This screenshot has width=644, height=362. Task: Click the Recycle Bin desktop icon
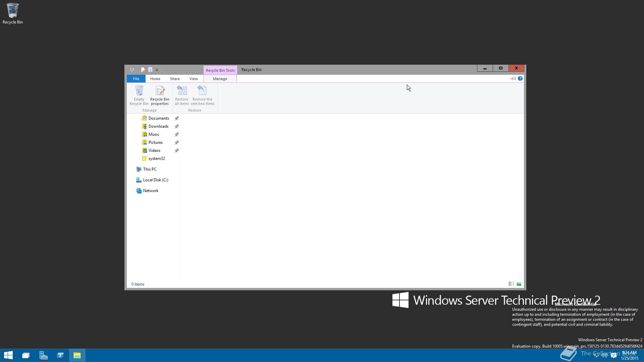click(x=13, y=14)
